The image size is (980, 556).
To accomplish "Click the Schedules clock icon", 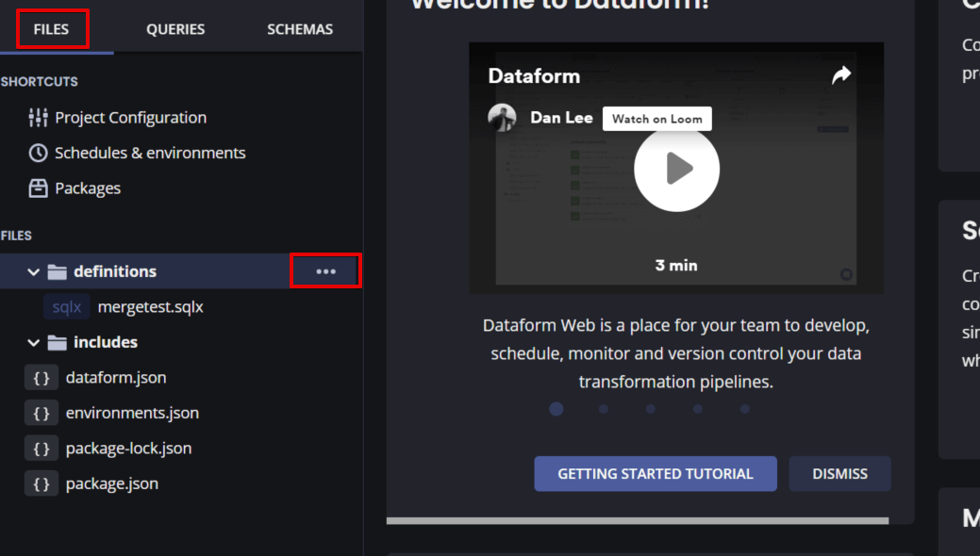I will click(x=38, y=153).
